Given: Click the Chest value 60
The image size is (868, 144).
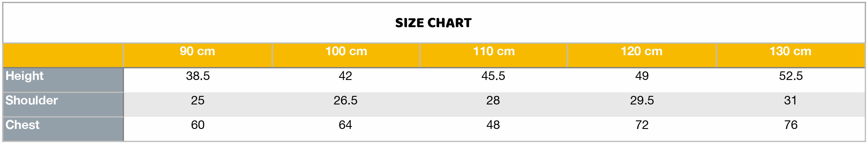Looking at the screenshot, I should tap(198, 125).
